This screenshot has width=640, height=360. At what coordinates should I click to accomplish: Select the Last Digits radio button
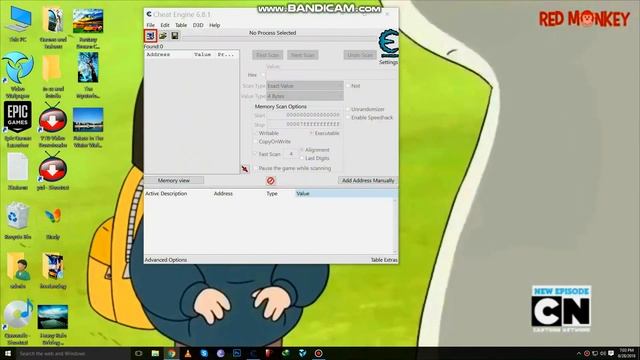(x=302, y=158)
